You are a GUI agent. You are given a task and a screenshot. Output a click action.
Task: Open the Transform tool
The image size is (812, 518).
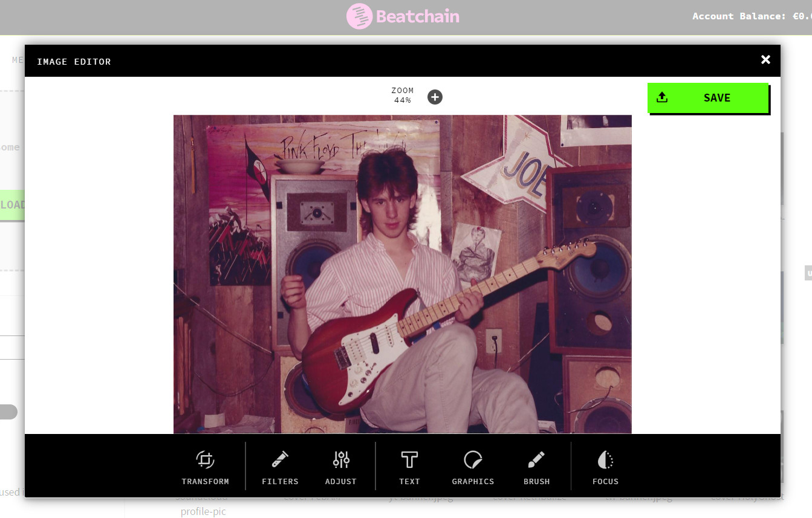[x=206, y=468]
